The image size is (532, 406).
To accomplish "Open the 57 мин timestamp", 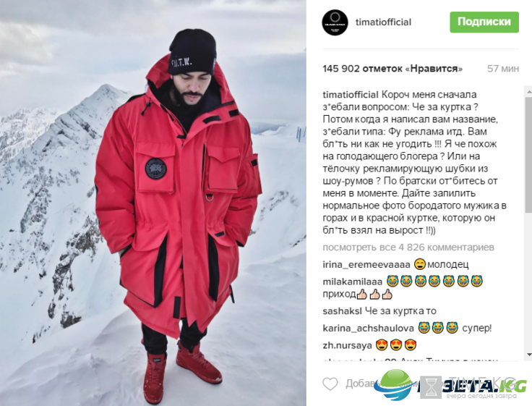I will pos(503,69).
